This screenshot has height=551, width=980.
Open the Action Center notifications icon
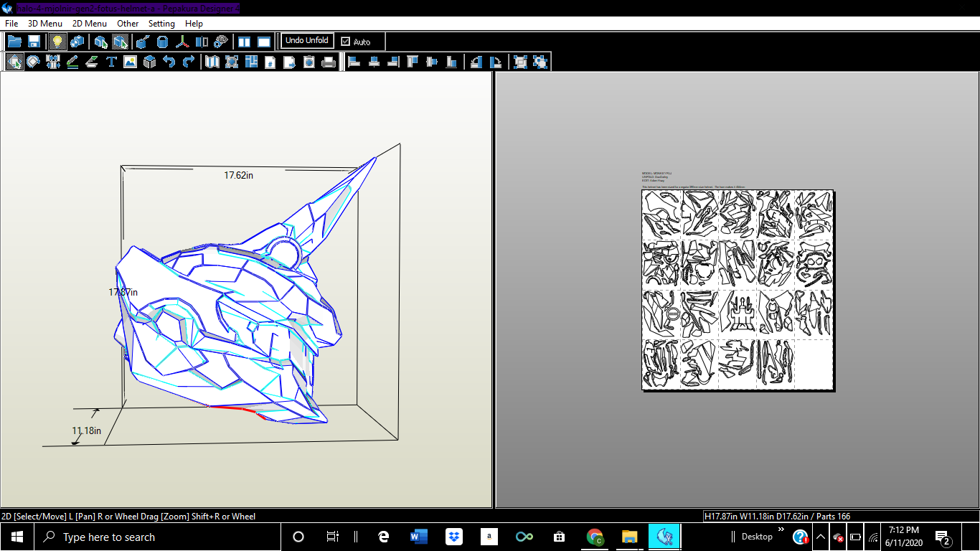(x=943, y=537)
